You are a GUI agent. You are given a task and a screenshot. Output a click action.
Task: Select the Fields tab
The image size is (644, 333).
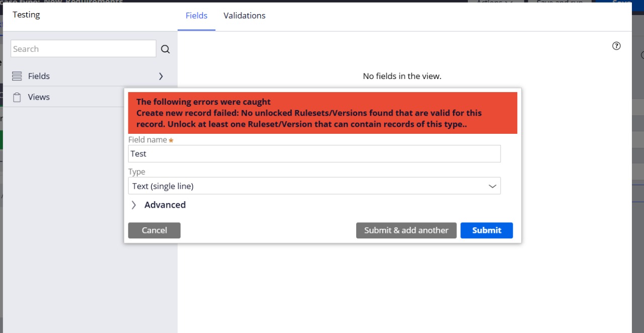[x=196, y=16]
